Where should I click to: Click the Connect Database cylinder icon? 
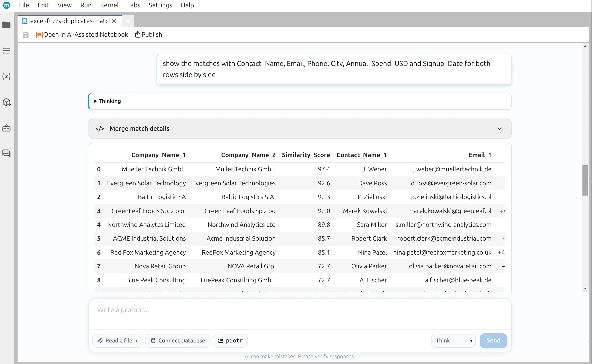153,340
